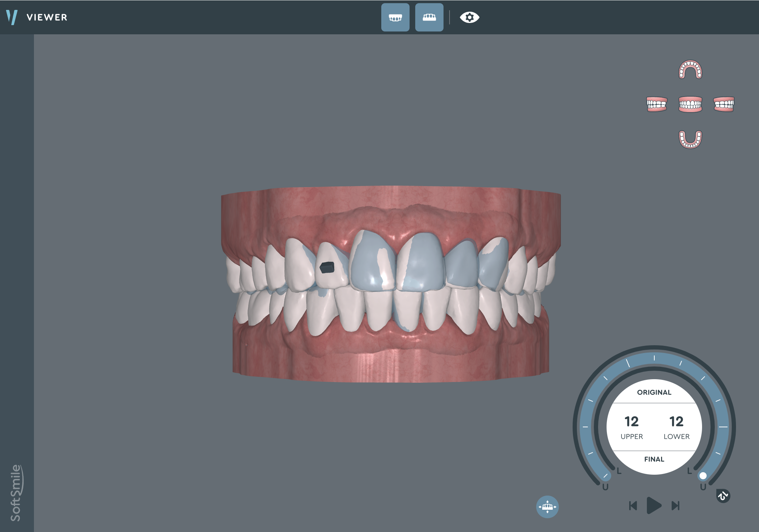Switch to lower arch occlusal view
The width and height of the screenshot is (759, 532).
pos(690,139)
